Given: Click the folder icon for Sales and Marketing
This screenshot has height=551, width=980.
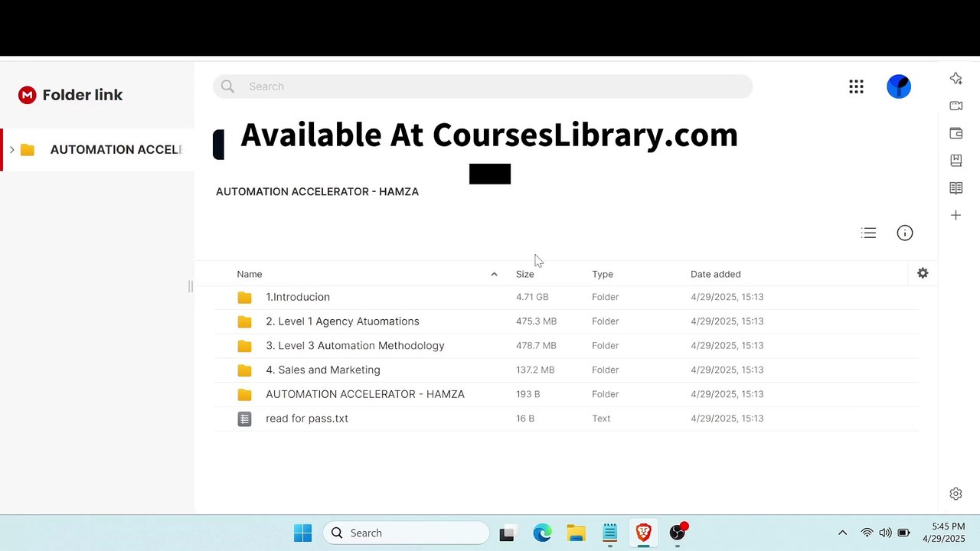Looking at the screenshot, I should 244,370.
